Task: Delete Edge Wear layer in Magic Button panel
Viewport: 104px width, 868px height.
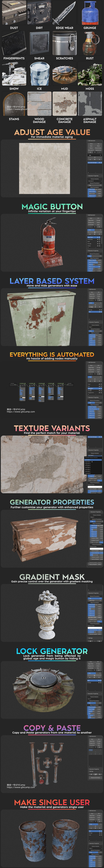Action: coord(100,237)
